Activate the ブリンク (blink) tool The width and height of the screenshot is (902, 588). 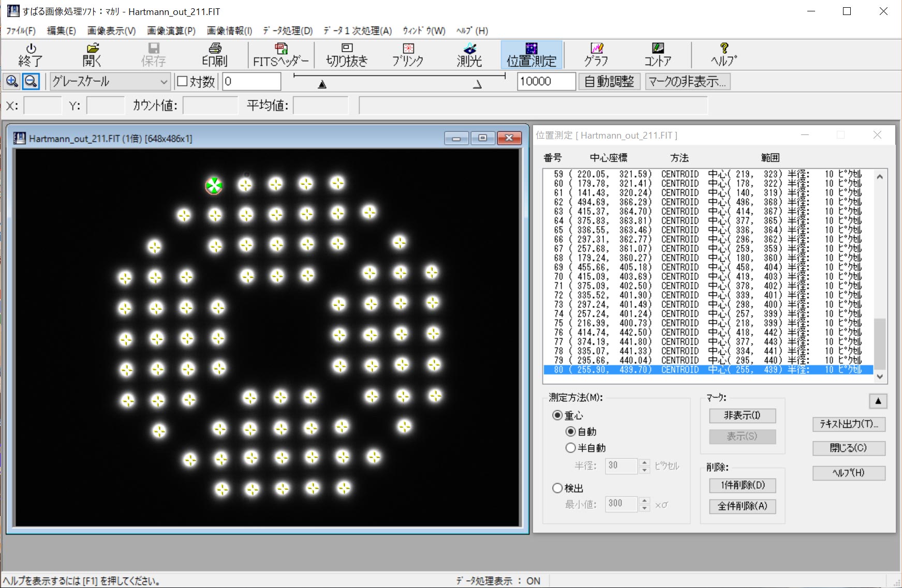pyautogui.click(x=408, y=55)
